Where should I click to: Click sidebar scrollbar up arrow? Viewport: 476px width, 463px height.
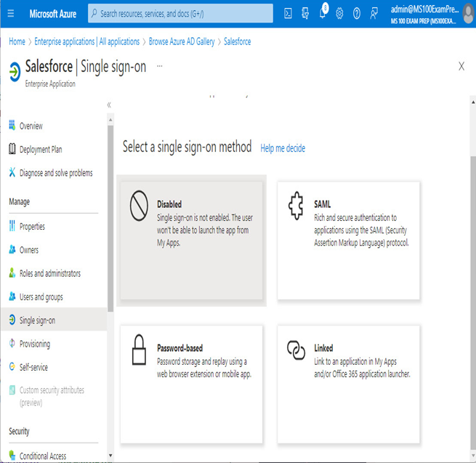(110, 120)
